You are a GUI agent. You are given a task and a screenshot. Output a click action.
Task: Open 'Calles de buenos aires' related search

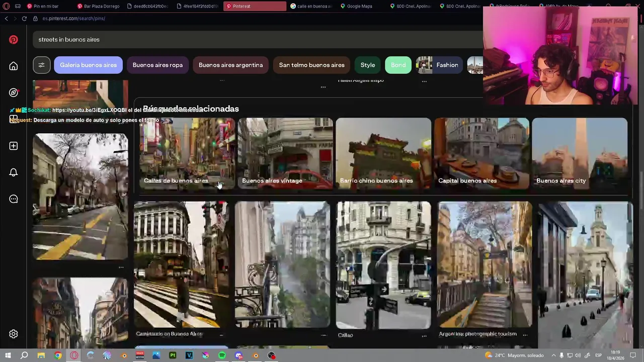coord(187,153)
